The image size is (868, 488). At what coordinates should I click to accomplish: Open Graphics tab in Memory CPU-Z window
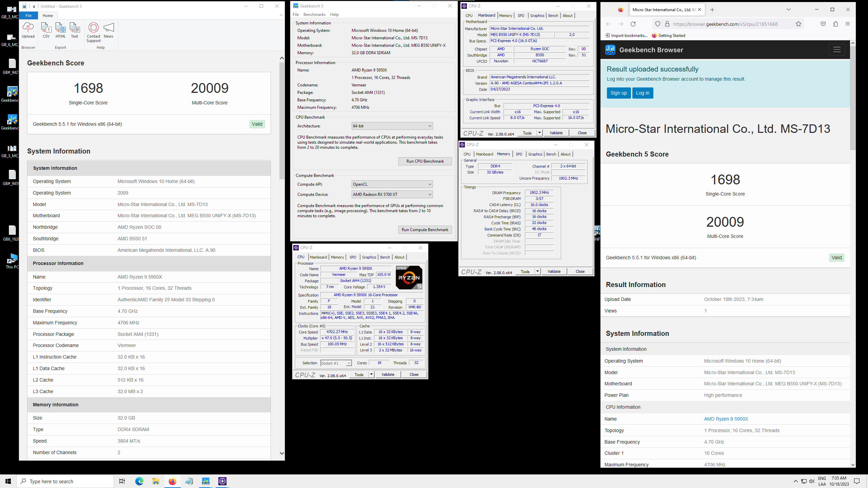535,154
